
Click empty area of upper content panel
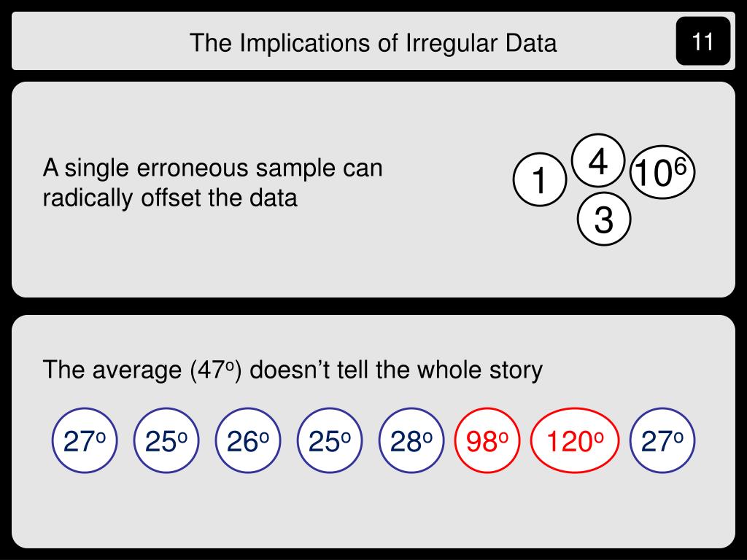coord(286,257)
